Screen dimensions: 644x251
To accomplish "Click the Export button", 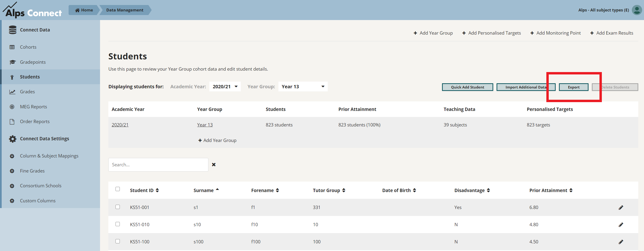I will click(574, 87).
